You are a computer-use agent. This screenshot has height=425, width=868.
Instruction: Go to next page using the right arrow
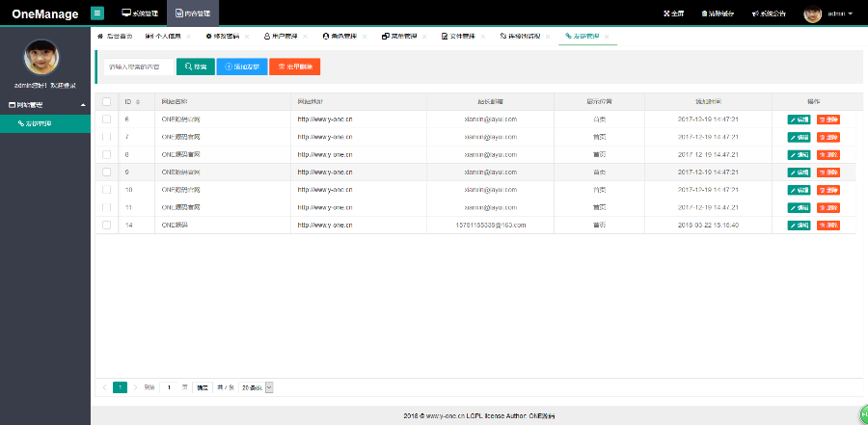tap(135, 386)
